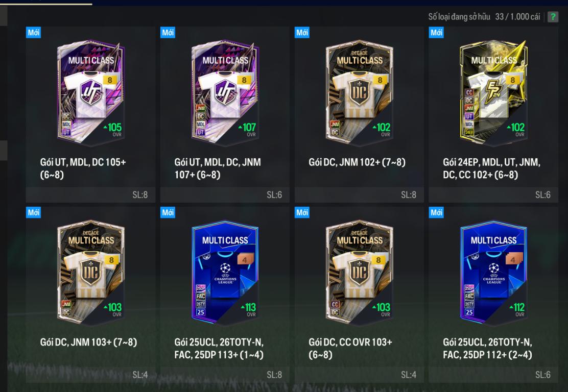The width and height of the screenshot is (568, 392).
Task: Click the Mới badge on the 24EP pack
Action: point(436,33)
